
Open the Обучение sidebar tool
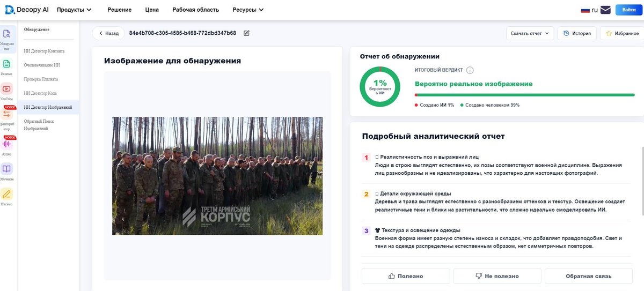click(7, 171)
